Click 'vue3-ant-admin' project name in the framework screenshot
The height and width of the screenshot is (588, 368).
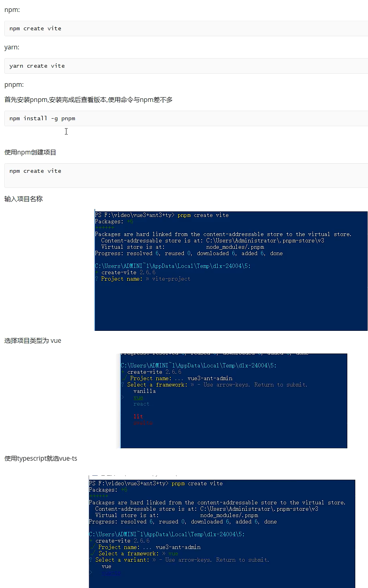pyautogui.click(x=210, y=378)
